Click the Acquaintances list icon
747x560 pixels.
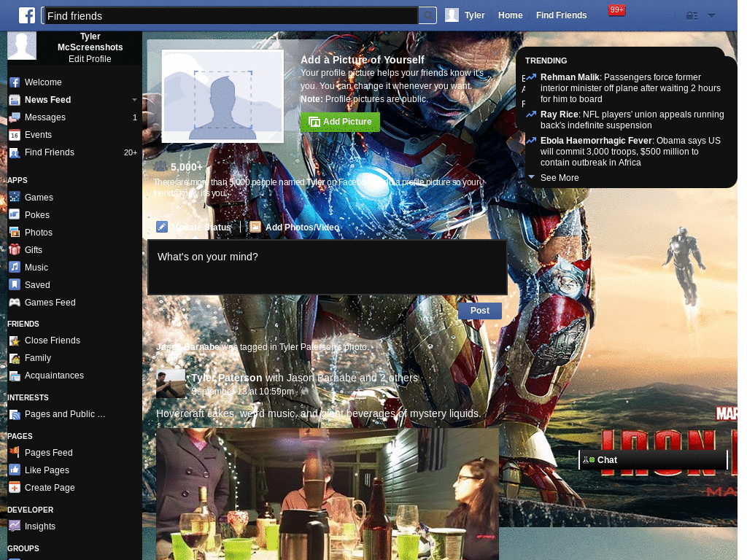coord(15,376)
